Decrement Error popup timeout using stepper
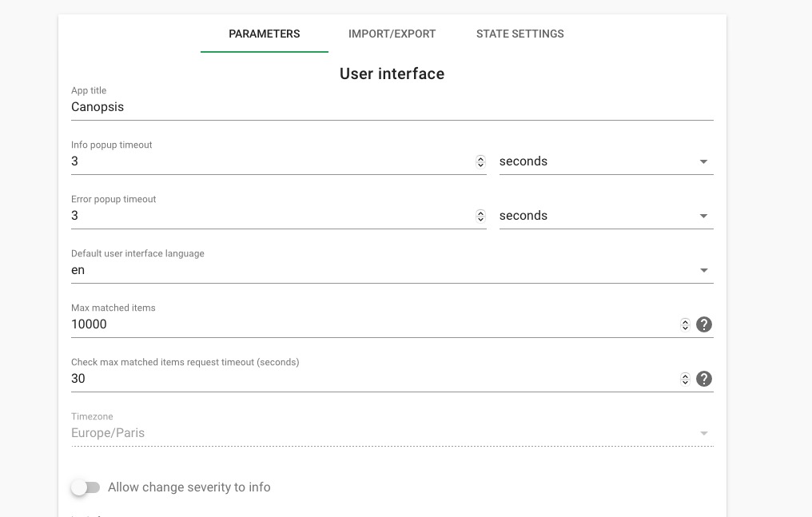 click(x=480, y=219)
